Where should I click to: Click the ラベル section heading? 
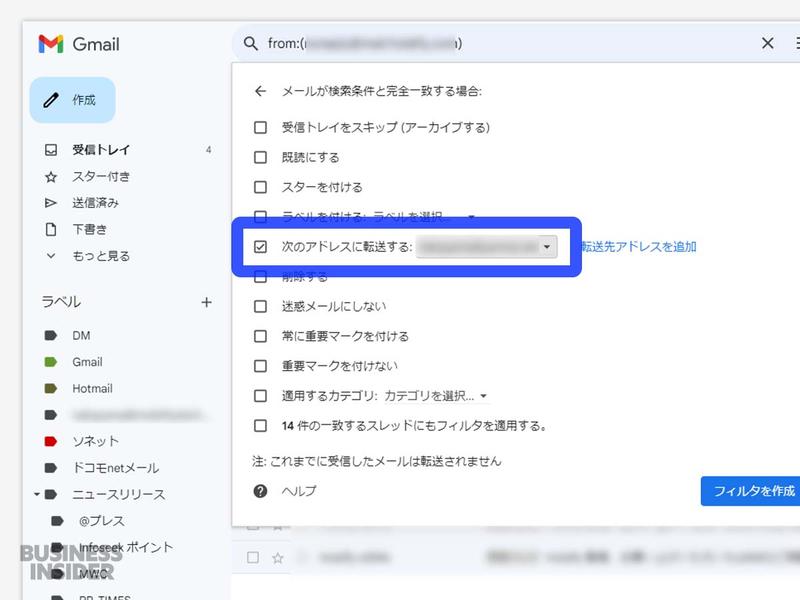(x=61, y=302)
